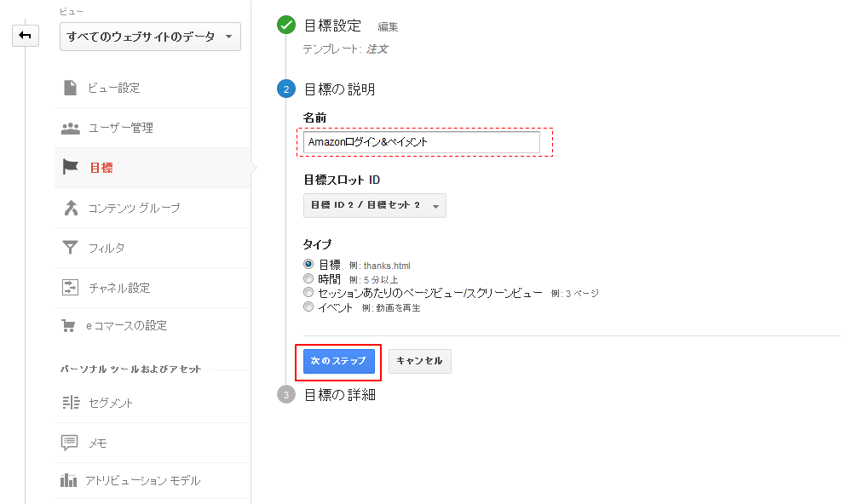Viewport: 841px width, 504px height.
Task: Click the ビュー設定 document icon
Action: tap(70, 88)
